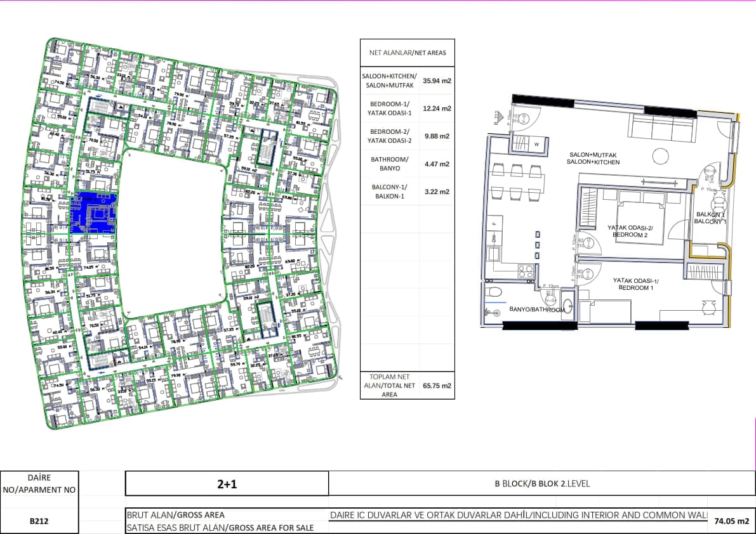
Task: Select the '2+1' apartment type cell
Action: [227, 484]
